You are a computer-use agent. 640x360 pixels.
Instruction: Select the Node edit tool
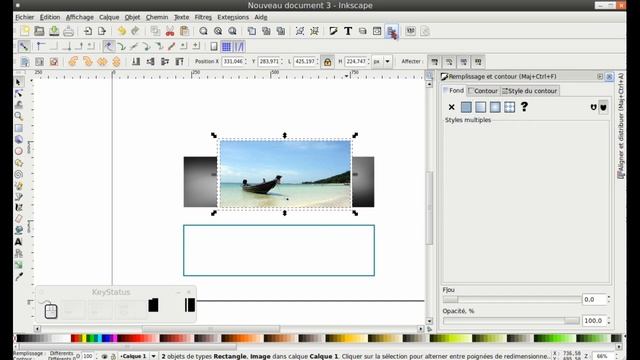[18, 93]
